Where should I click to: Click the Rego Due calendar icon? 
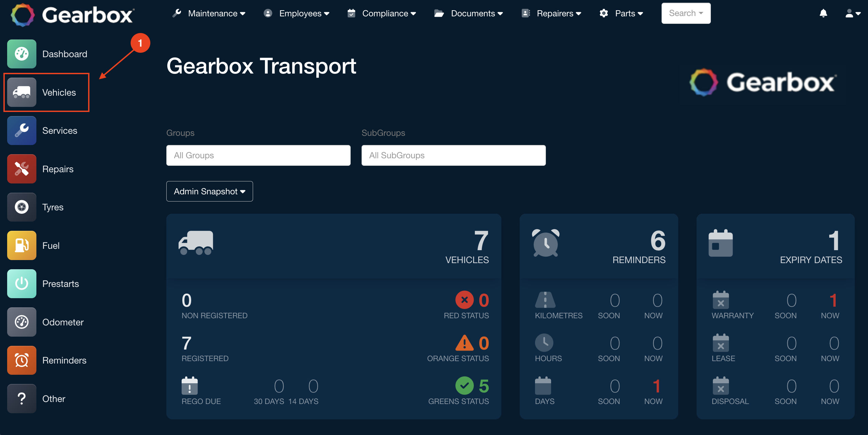[189, 386]
